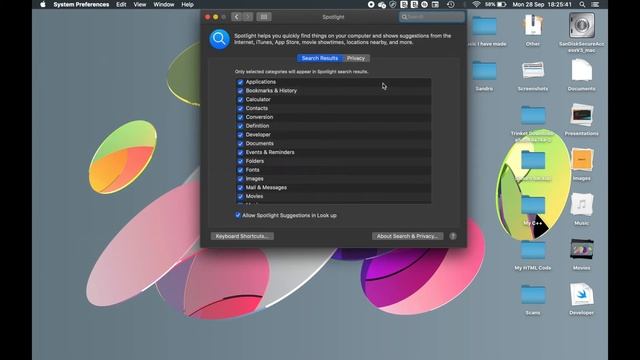Toggle the Movies category checkbox

click(240, 196)
